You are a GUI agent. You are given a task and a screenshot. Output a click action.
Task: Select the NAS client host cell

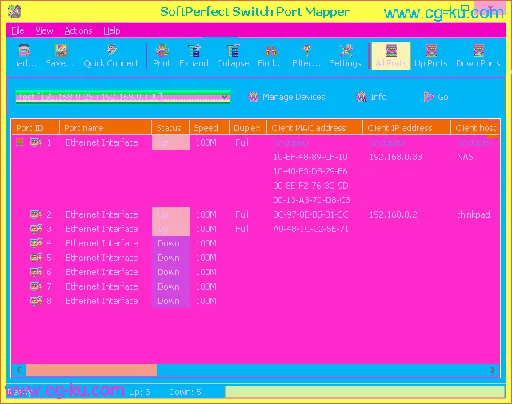pos(466,157)
